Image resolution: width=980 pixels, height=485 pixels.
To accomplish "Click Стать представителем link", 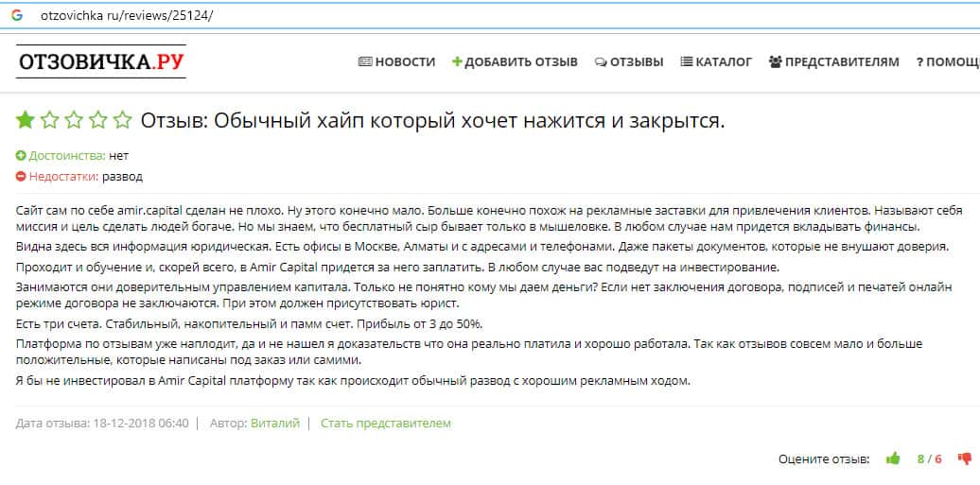I will coord(386,424).
